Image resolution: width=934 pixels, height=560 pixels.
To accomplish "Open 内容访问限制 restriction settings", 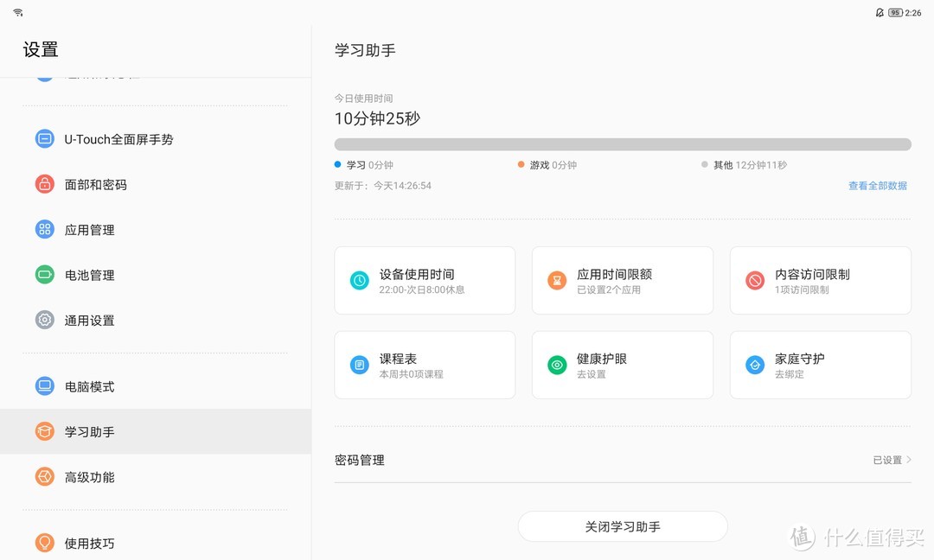I will 820,280.
